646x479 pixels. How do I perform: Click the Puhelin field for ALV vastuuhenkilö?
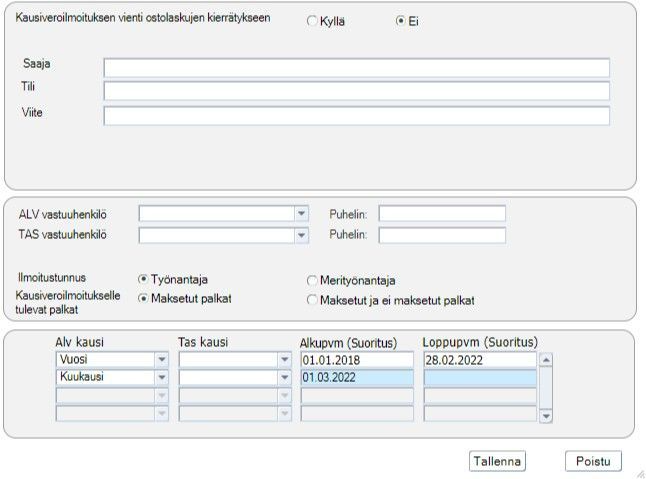[x=442, y=213]
